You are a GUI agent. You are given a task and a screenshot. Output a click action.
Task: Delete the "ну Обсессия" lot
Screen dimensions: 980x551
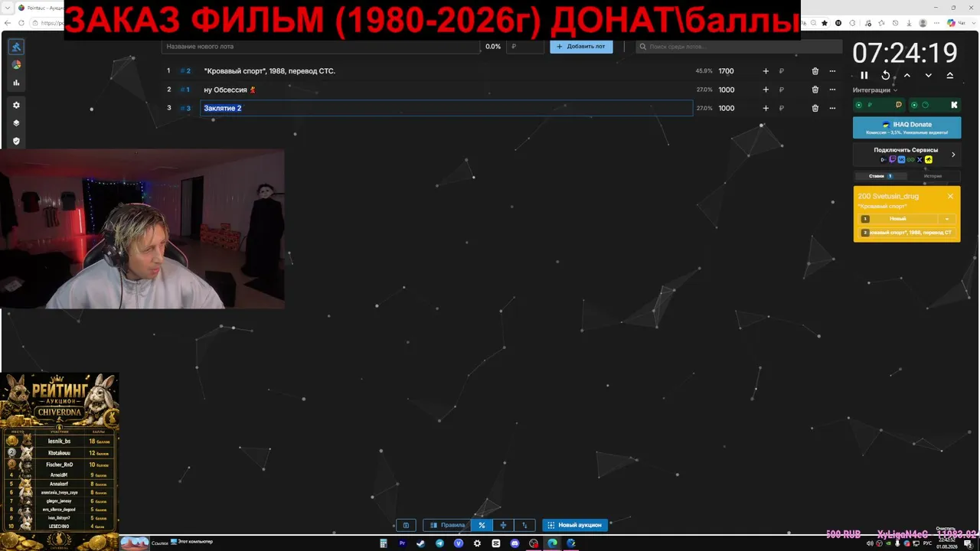[x=815, y=90]
